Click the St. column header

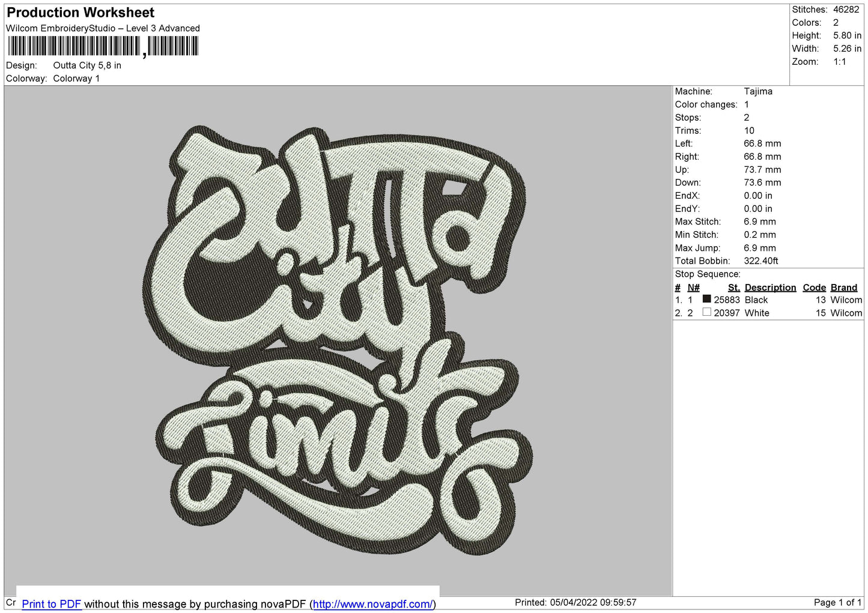(733, 288)
